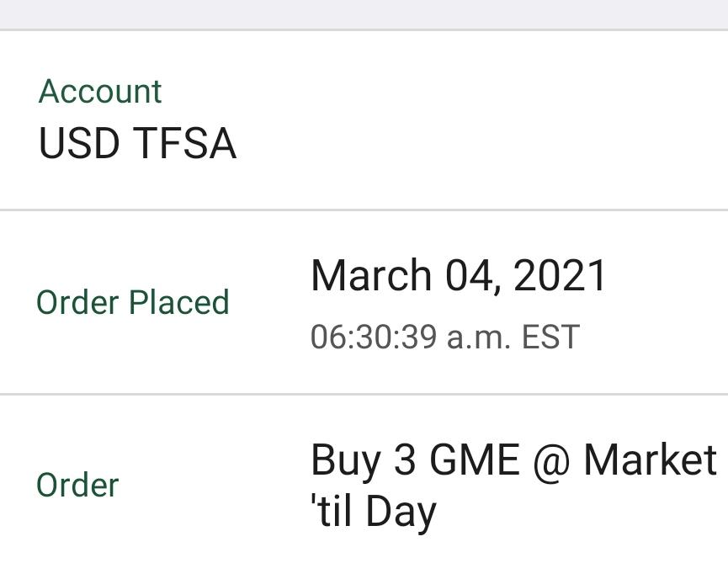This screenshot has width=728, height=563.
Task: Tap the number 3 share quantity
Action: point(404,459)
